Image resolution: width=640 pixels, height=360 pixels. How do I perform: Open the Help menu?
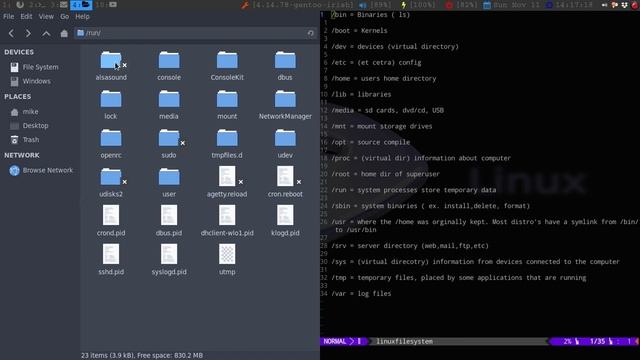pyautogui.click(x=82, y=16)
